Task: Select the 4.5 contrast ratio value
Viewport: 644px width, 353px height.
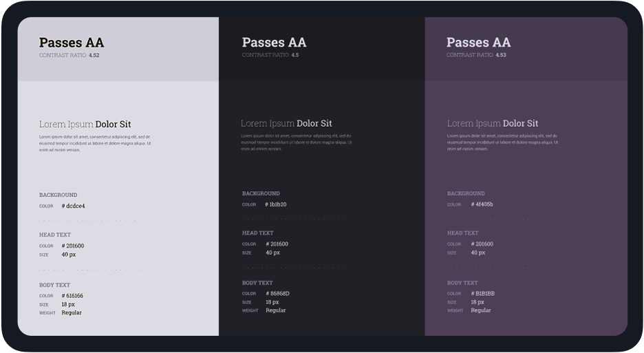Action: pos(294,55)
